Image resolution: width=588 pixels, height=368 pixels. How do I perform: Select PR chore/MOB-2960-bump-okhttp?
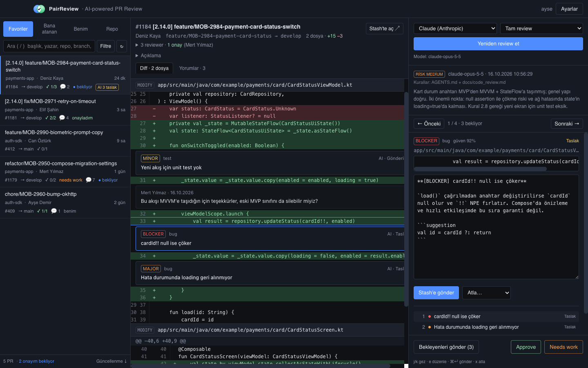65,202
